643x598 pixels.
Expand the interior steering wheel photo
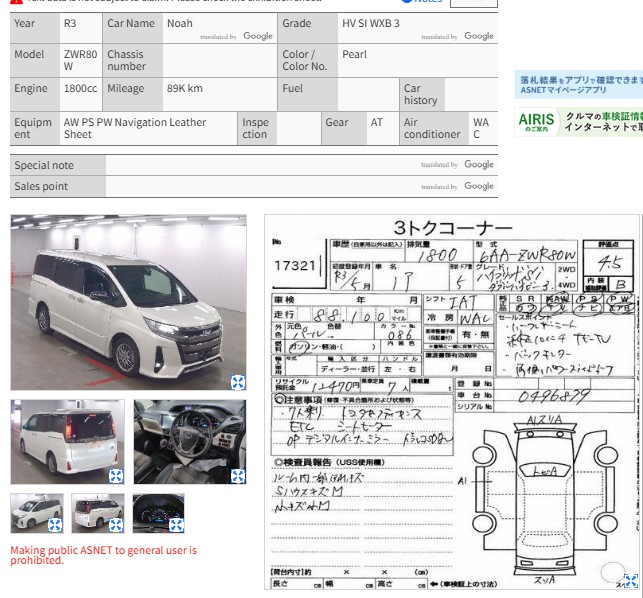pyautogui.click(x=238, y=476)
